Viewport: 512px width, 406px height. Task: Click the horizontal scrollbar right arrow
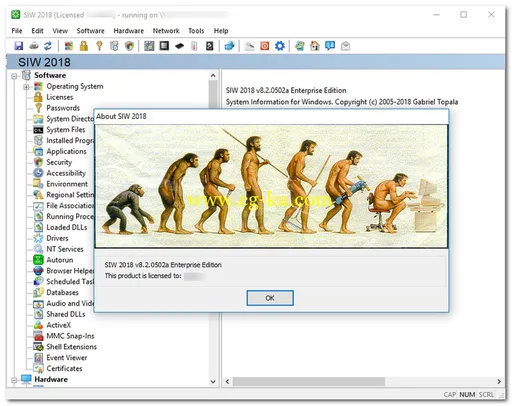click(499, 381)
